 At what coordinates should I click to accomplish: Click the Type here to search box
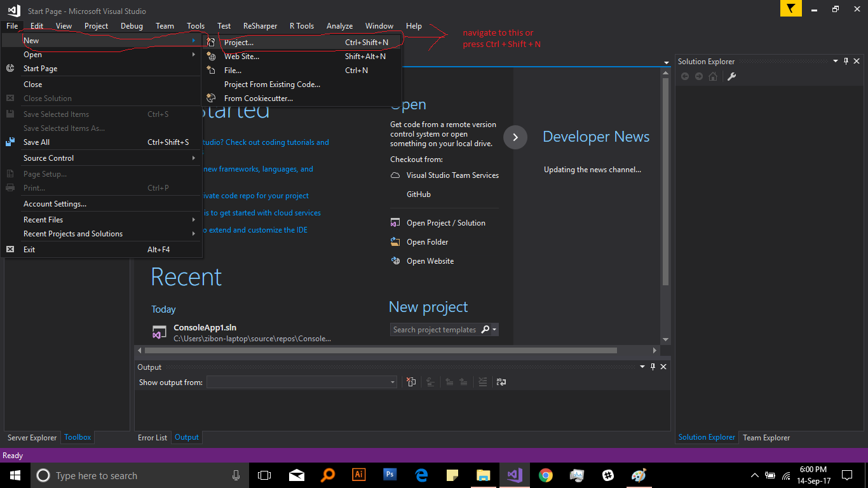pos(139,475)
